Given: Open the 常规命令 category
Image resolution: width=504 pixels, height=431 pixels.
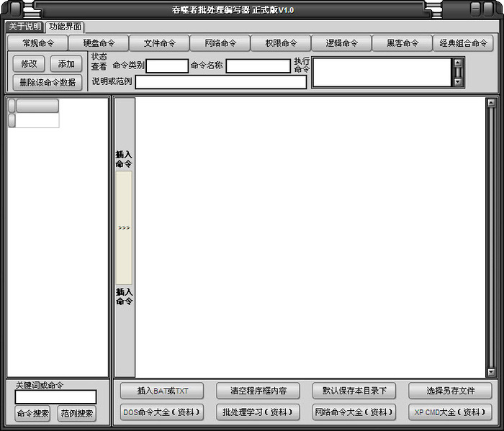Looking at the screenshot, I should pyautogui.click(x=37, y=43).
